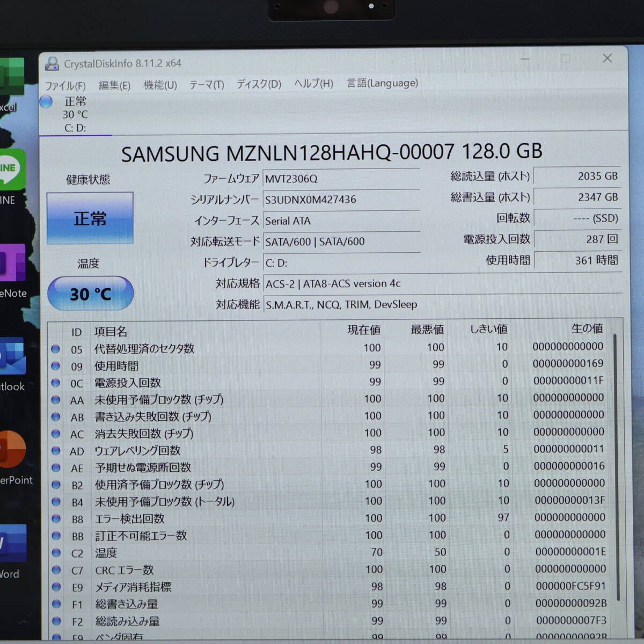The height and width of the screenshot is (644, 644).
Task: Click status dot for attribute C2 row
Action: point(56,553)
